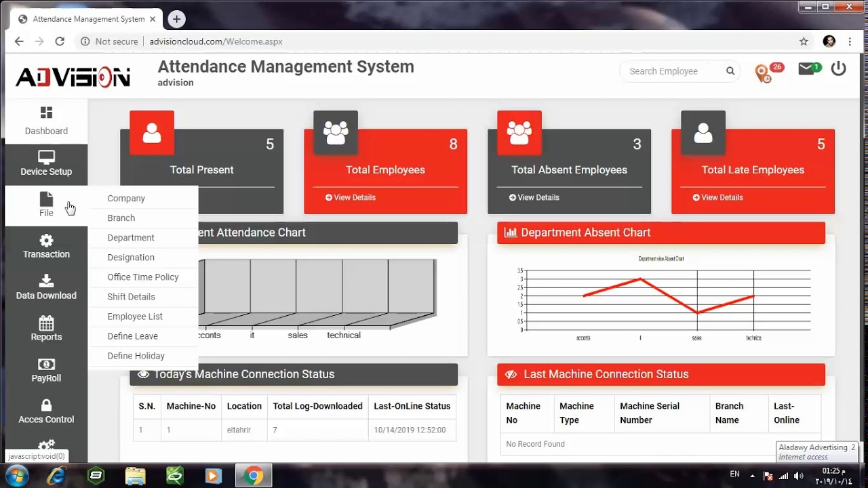Image resolution: width=868 pixels, height=488 pixels.
Task: Switch to Chrome in the taskbar
Action: point(254,476)
